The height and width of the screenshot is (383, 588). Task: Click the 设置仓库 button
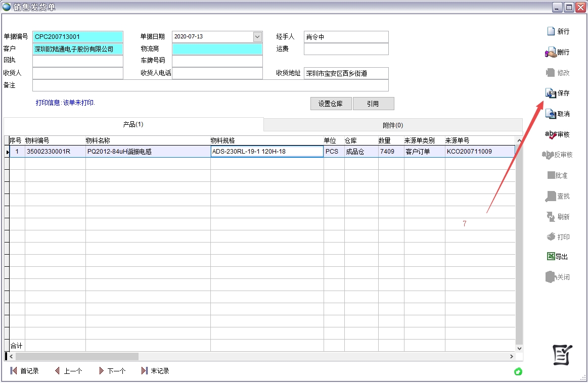(x=331, y=103)
